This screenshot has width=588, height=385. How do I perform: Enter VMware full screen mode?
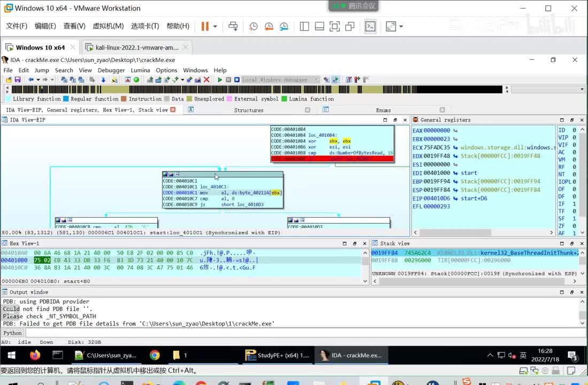point(335,26)
